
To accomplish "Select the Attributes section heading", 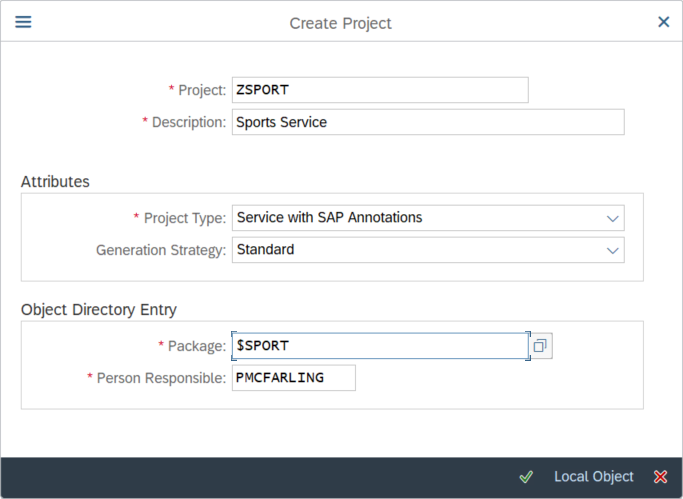I will coord(55,182).
